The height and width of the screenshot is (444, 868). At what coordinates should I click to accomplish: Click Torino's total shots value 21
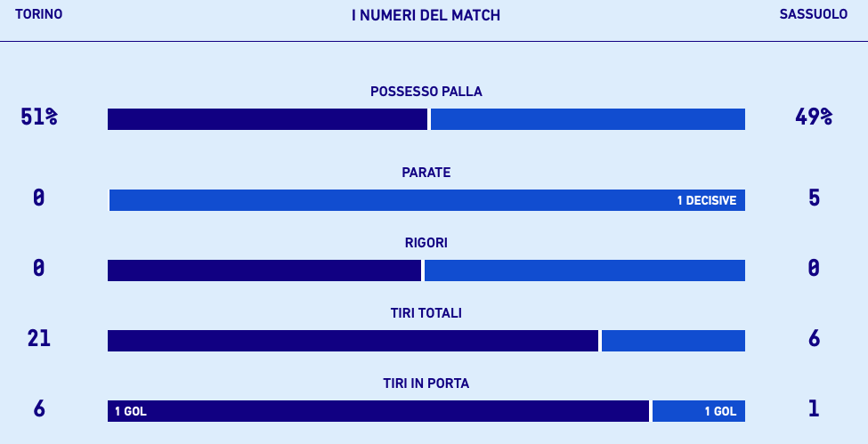click(x=38, y=338)
